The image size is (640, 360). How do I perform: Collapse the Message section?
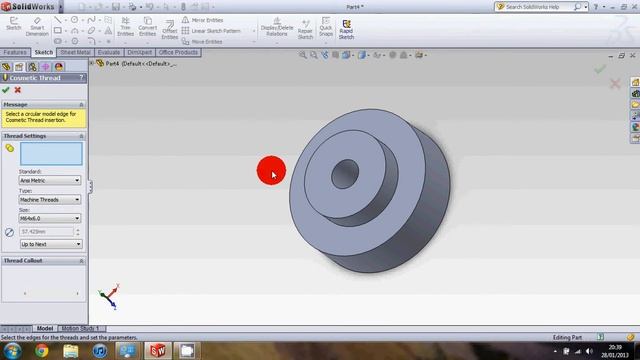tap(81, 104)
